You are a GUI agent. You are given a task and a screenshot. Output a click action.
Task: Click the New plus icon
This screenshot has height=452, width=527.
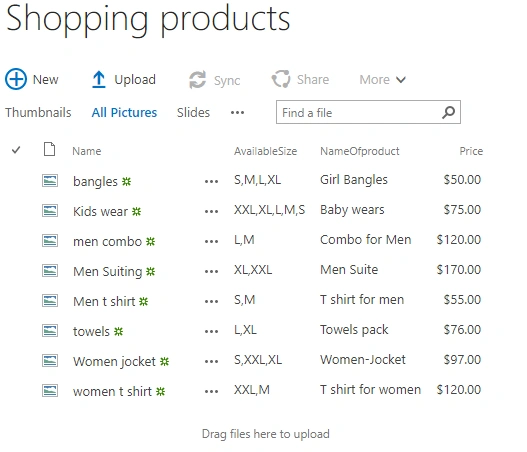point(16,79)
